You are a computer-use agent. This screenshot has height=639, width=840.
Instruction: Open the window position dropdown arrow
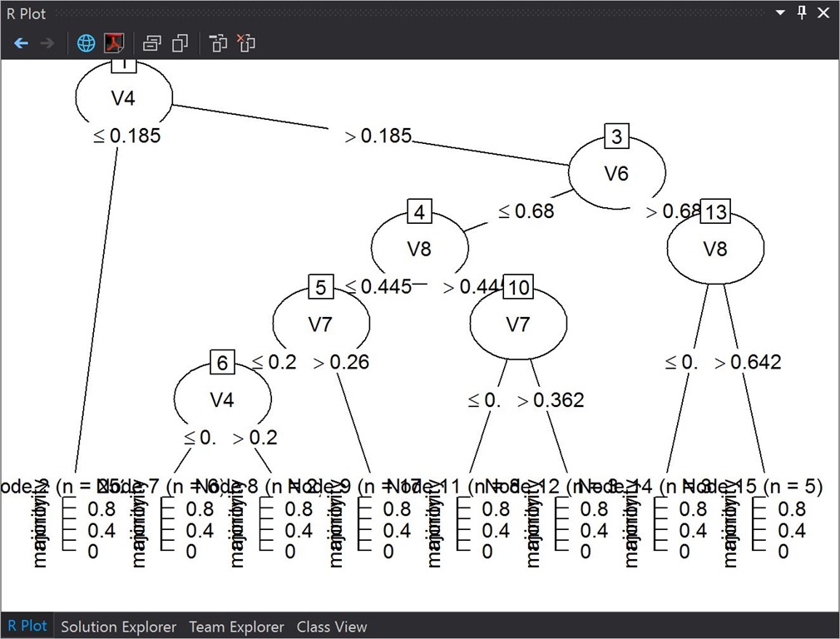(x=780, y=13)
